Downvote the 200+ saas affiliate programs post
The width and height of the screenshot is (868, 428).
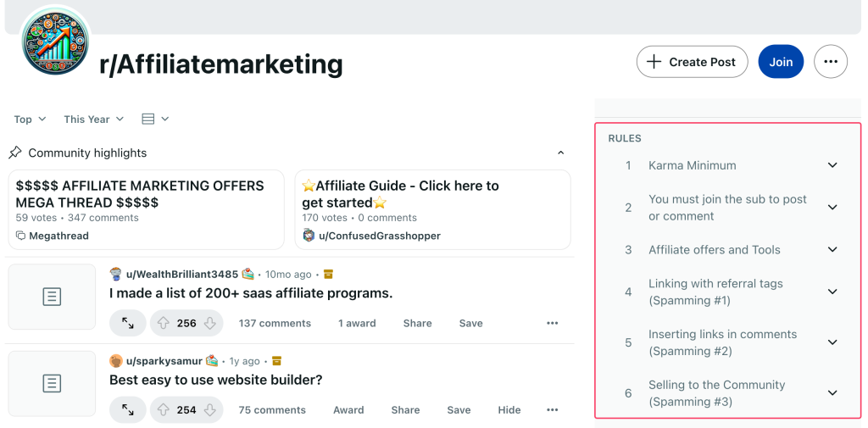[210, 323]
